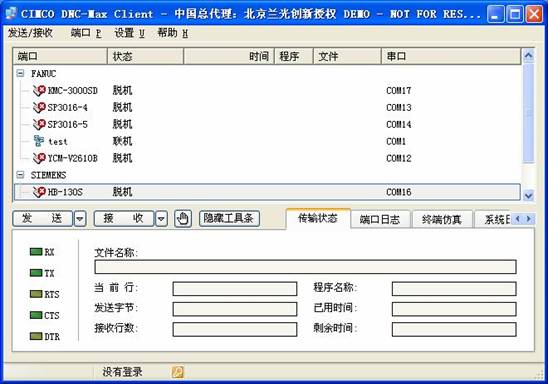The height and width of the screenshot is (384, 548).
Task: Click the 文件 column header
Action: click(347, 56)
